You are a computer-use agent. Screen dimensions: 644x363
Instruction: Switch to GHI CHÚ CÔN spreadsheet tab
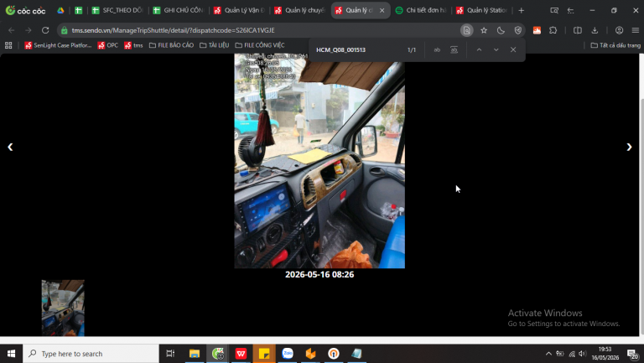pyautogui.click(x=178, y=10)
